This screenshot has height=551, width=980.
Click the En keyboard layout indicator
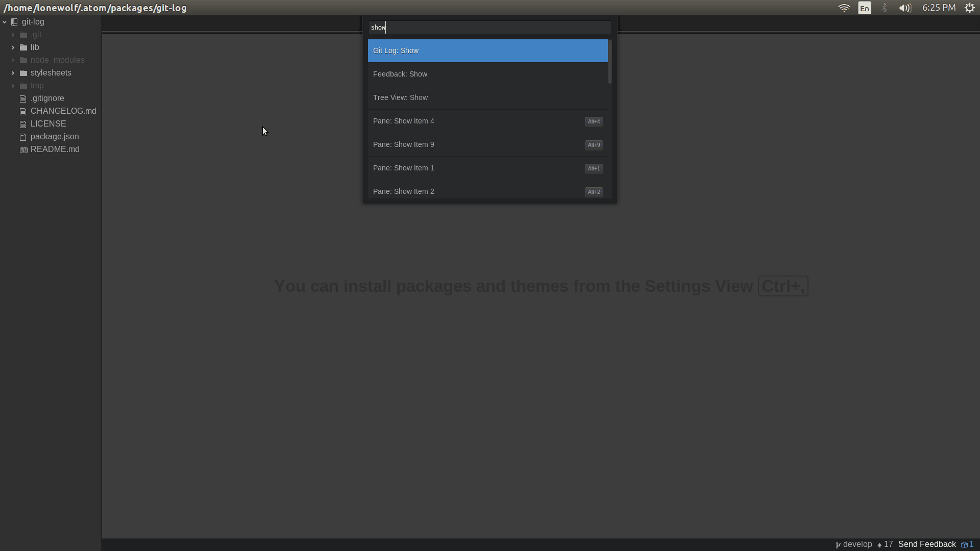(x=864, y=8)
